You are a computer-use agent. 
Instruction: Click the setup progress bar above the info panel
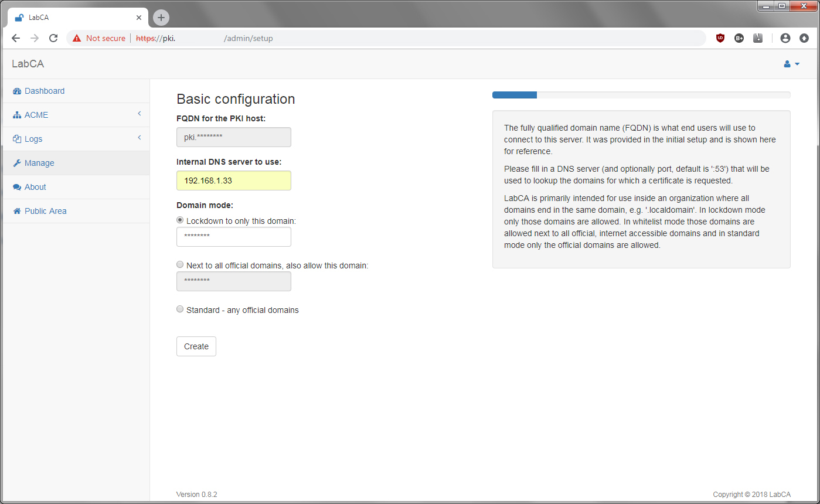514,94
